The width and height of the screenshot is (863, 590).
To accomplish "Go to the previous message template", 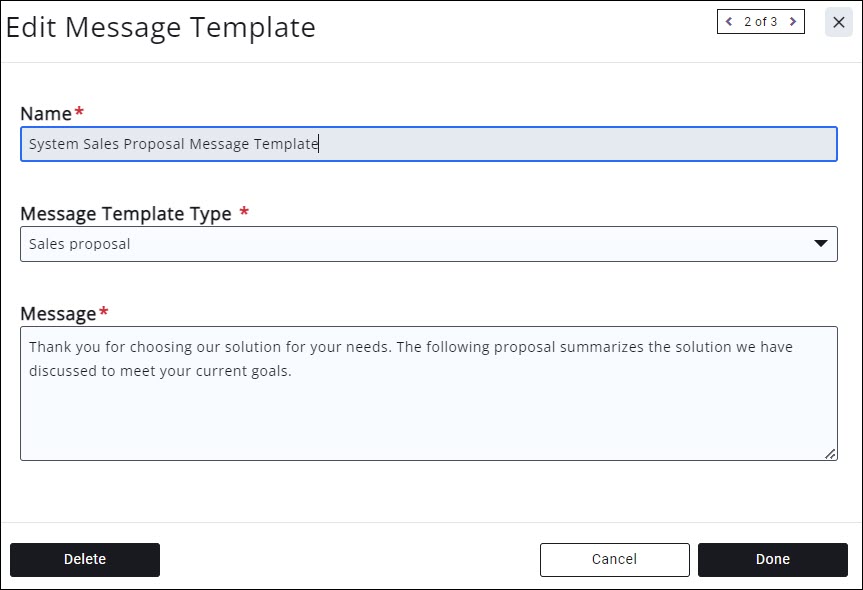I will point(729,22).
